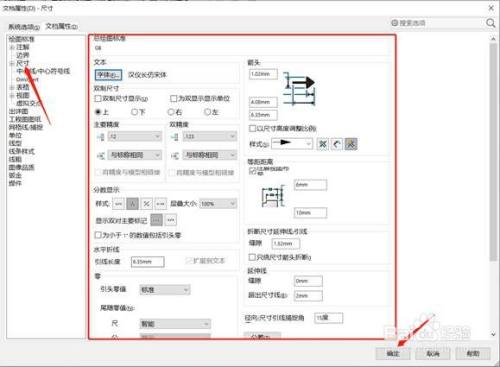Screen dimensions: 500x367
Task: Click the scrollbar down arrow
Action: tap(493, 334)
